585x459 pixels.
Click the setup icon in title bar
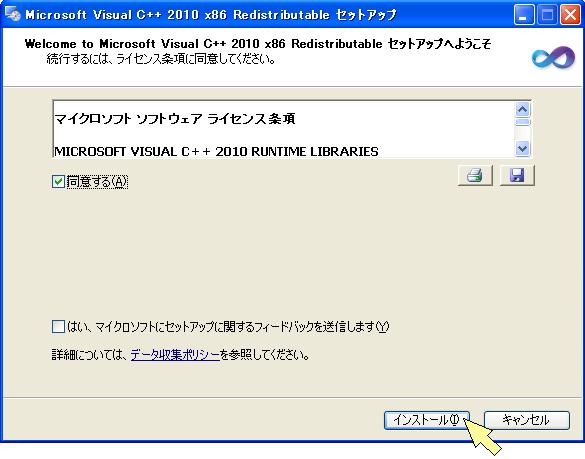[12, 14]
